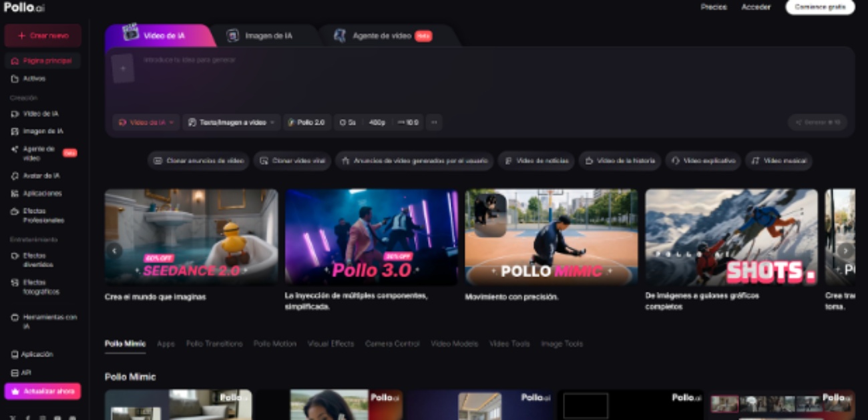
Task: Go to Aplicaciones in sidebar
Action: tap(41, 194)
